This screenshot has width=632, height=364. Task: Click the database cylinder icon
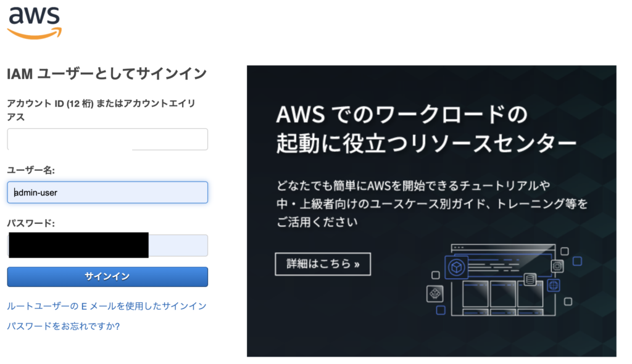530,279
